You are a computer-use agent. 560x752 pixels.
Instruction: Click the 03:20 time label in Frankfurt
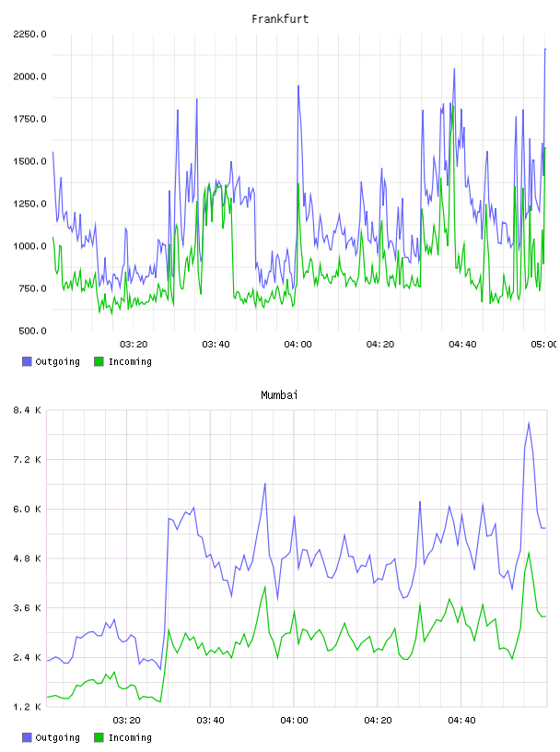(134, 345)
